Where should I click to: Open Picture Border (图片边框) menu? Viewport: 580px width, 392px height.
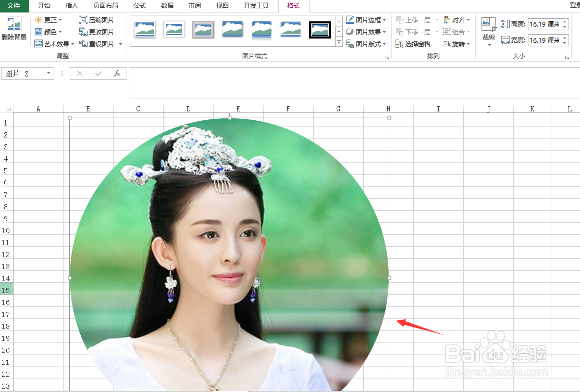[366, 20]
